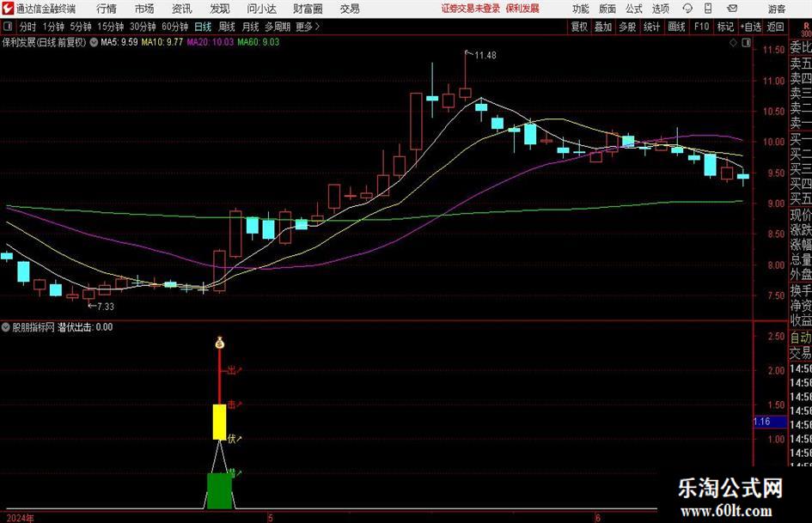This screenshot has width=812, height=523.
Task: Click the MA20: 10.03 indicator label
Action: 211,42
